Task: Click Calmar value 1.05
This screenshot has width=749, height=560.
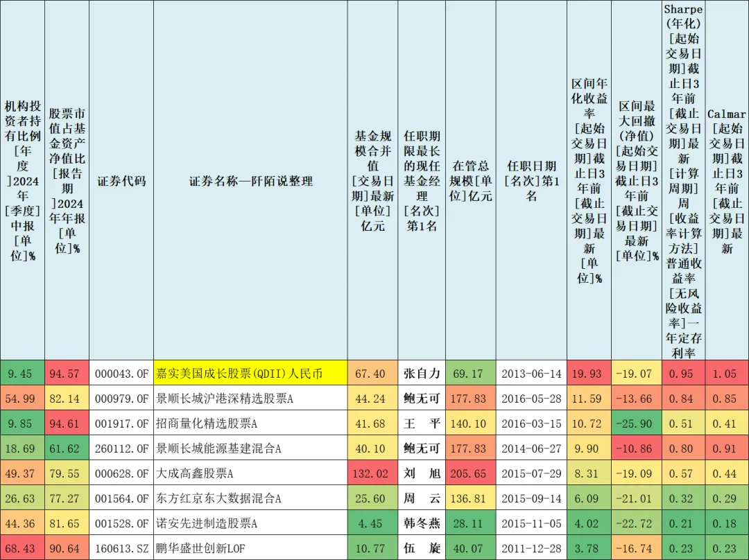Action: (724, 374)
